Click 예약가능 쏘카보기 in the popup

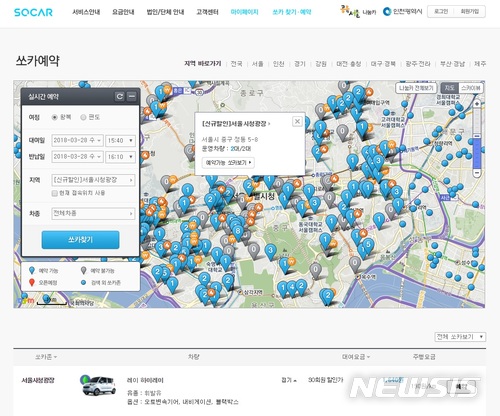pyautogui.click(x=229, y=163)
